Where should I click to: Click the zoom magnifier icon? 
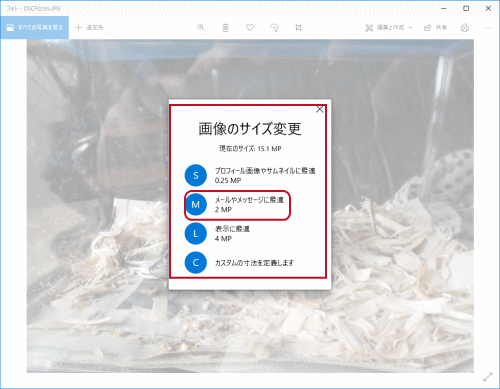click(201, 28)
